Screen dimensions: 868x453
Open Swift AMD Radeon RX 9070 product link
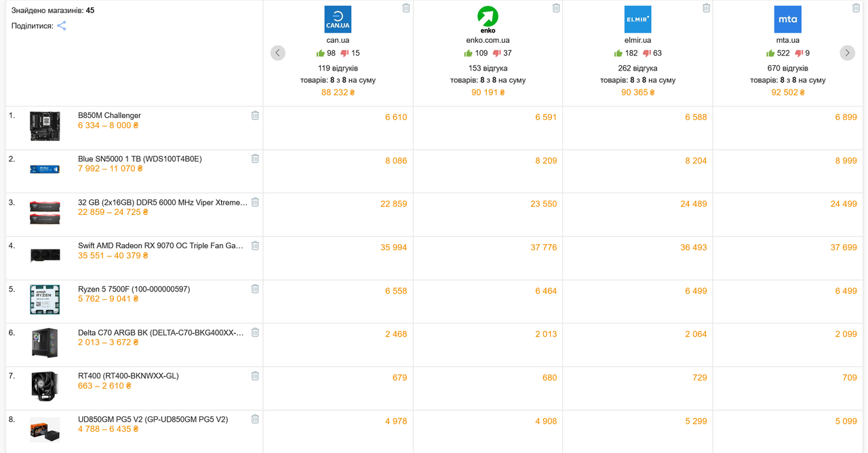pos(161,245)
